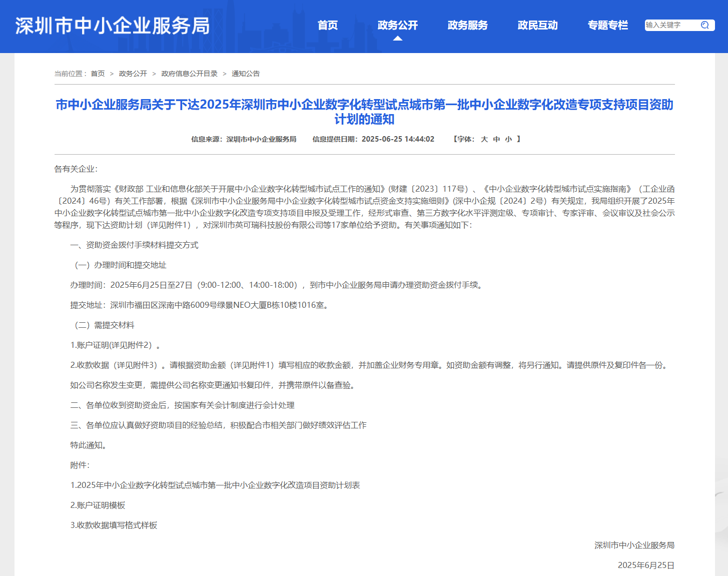Image resolution: width=728 pixels, height=576 pixels.
Task: Set font size to medium (中)
Action: (496, 139)
